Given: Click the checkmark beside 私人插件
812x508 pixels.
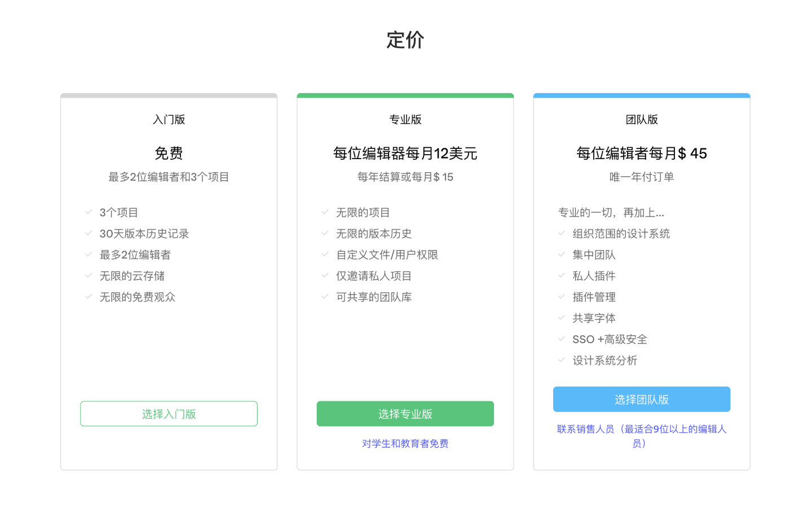Looking at the screenshot, I should (561, 275).
